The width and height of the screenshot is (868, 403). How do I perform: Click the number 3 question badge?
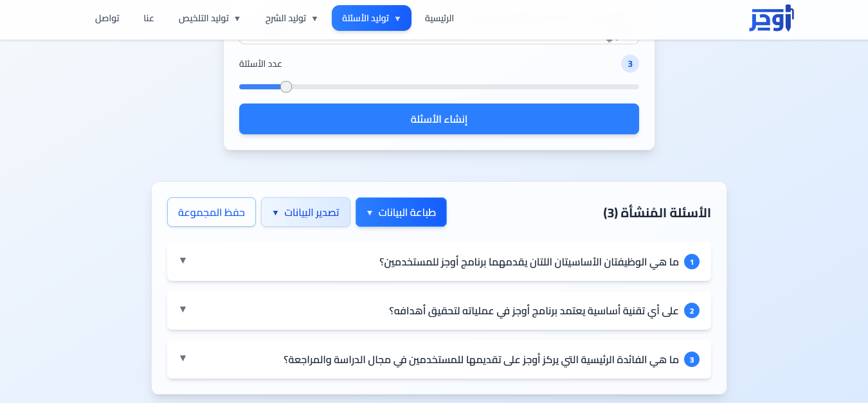click(692, 359)
